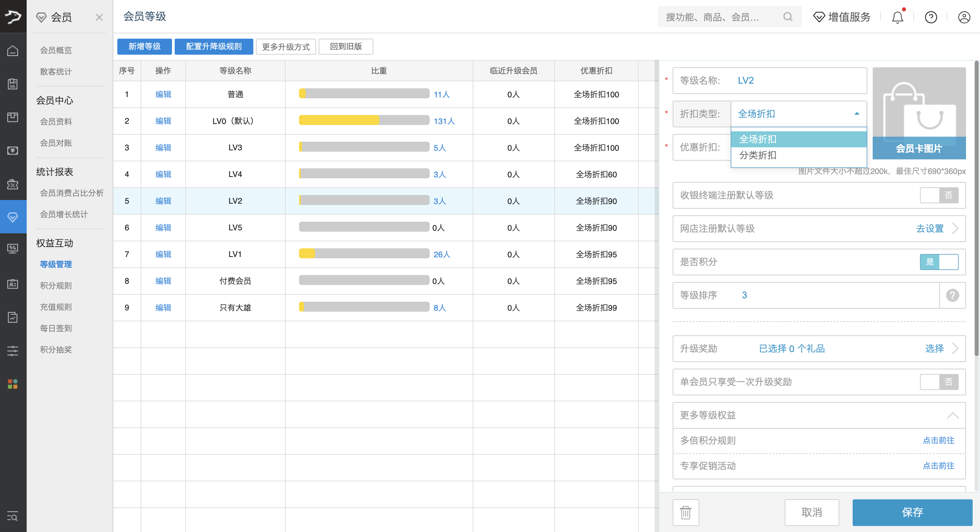The width and height of the screenshot is (980, 532).
Task: Select 分类折扣 option in dropdown
Action: coord(799,155)
